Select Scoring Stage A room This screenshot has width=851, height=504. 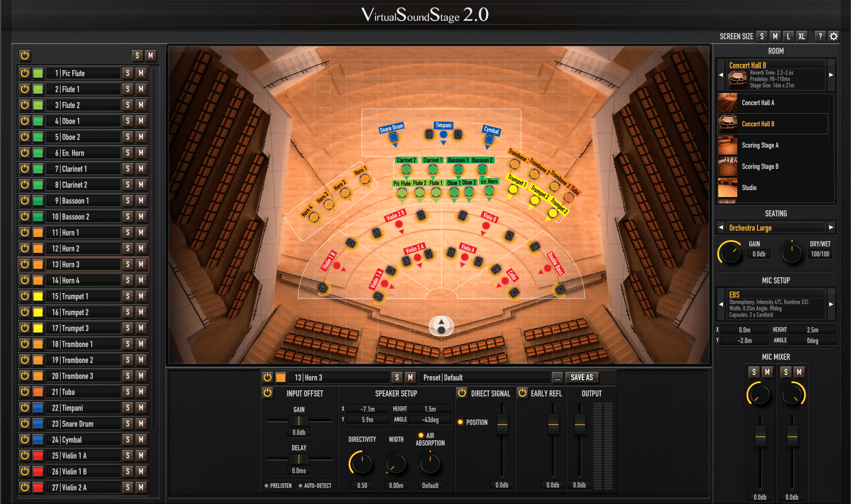(760, 145)
